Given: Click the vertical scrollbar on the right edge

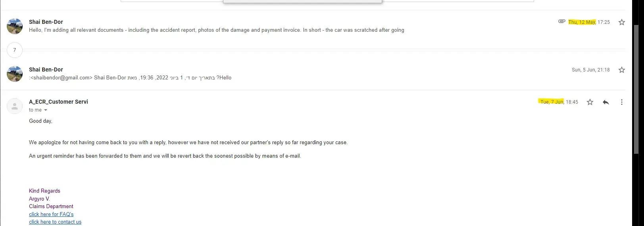Looking at the screenshot, I should click(x=636, y=89).
